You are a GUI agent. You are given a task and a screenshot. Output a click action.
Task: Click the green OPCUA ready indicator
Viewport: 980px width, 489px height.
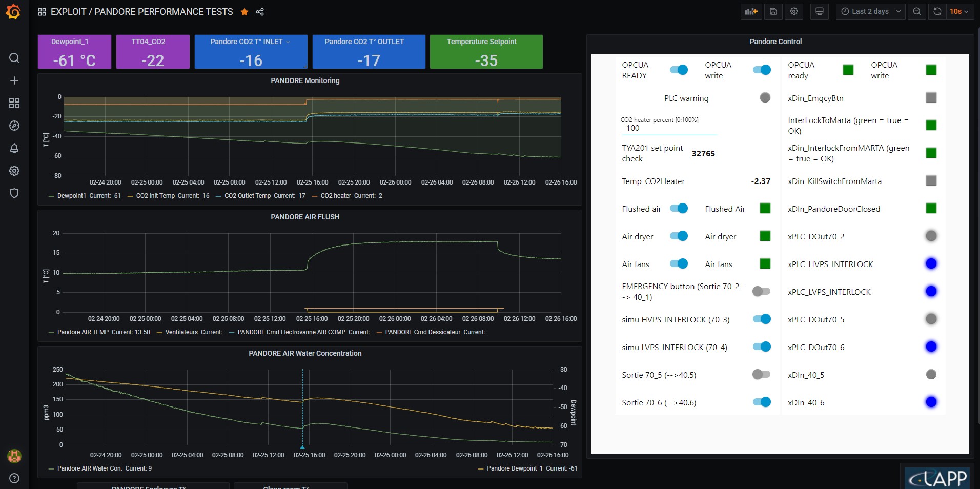[x=848, y=70]
